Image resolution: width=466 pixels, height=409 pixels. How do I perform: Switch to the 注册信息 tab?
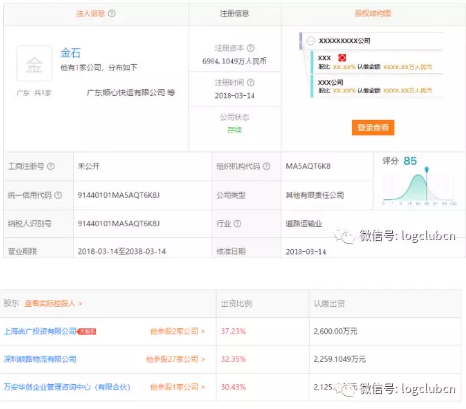tap(235, 14)
